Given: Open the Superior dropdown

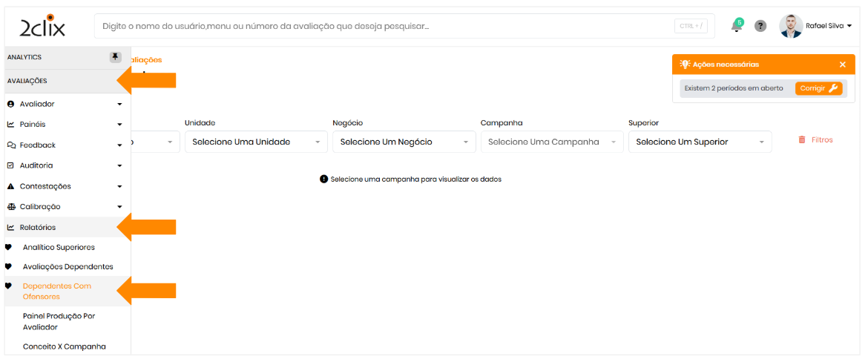Looking at the screenshot, I should click(700, 142).
